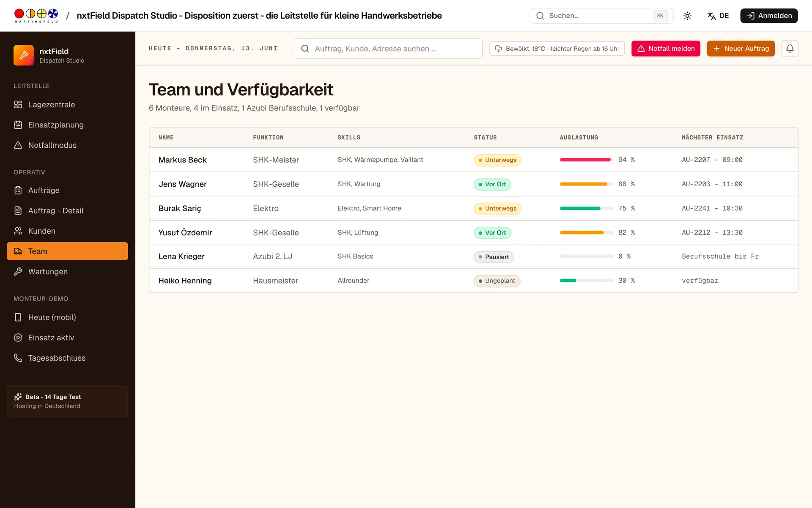
Task: Click Notfall melden button
Action: tap(666, 49)
